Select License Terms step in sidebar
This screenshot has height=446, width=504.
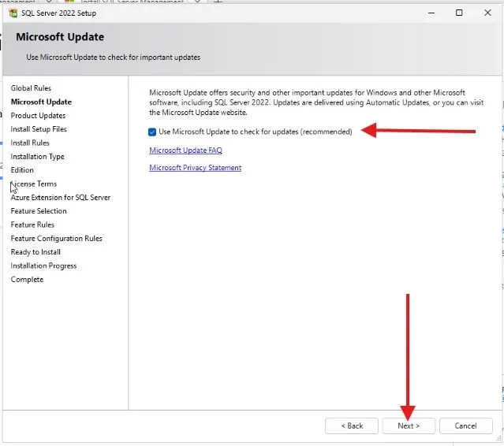(x=34, y=184)
